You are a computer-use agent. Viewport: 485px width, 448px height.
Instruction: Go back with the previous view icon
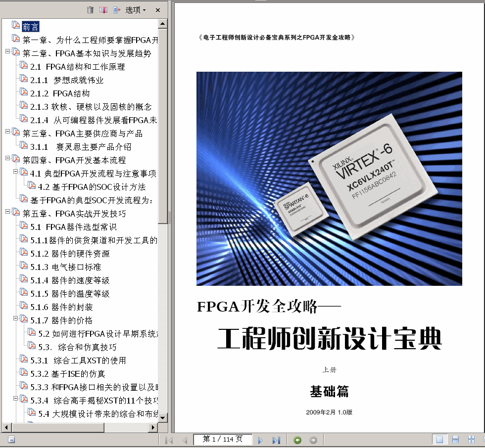coord(297,440)
